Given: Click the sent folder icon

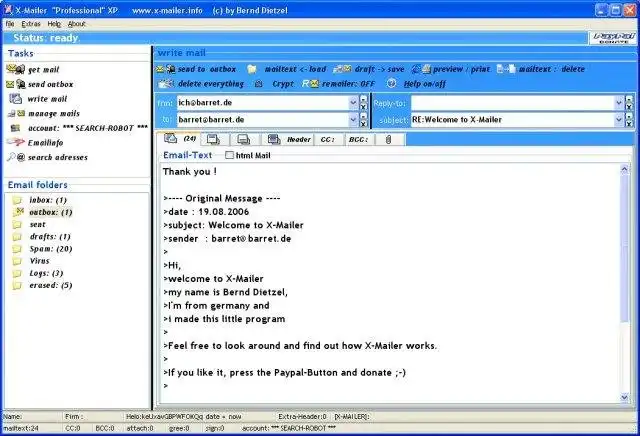Looking at the screenshot, I should click(17, 225).
